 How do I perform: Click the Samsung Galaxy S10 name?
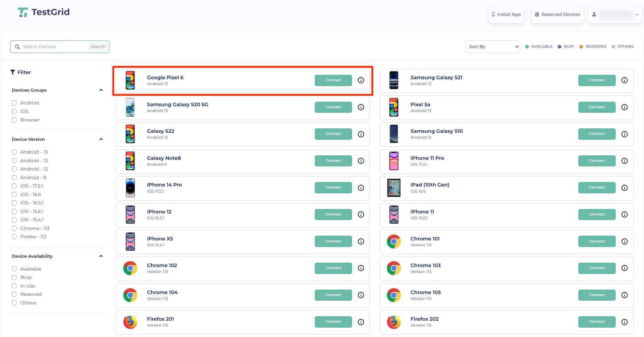tap(437, 131)
